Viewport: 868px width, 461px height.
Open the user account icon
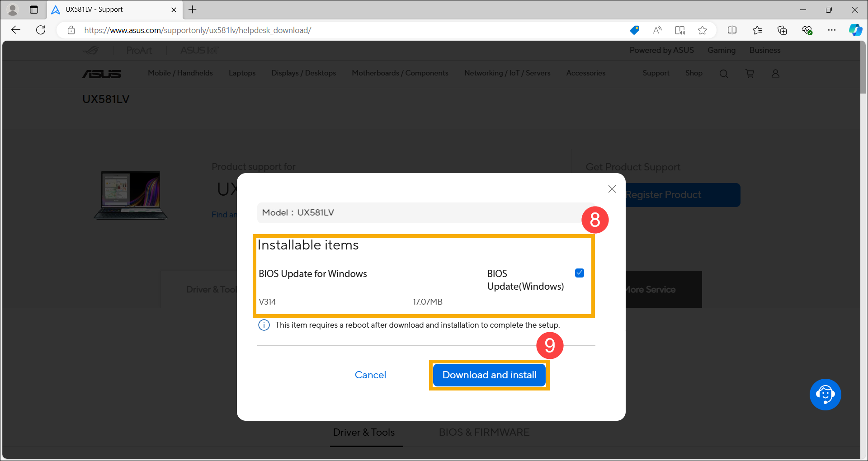click(x=775, y=74)
